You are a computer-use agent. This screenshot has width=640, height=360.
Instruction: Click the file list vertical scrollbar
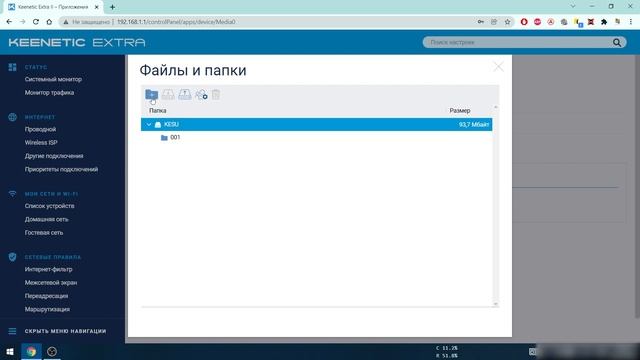pyautogui.click(x=496, y=206)
